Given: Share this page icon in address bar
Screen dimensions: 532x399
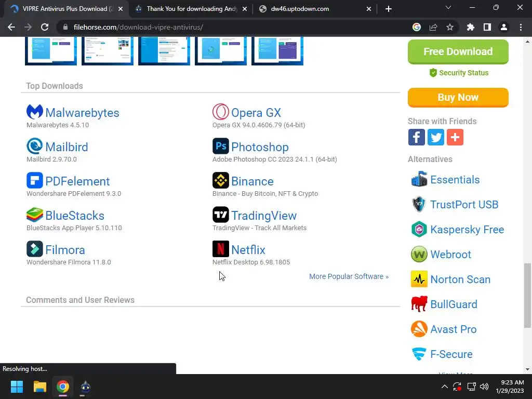Looking at the screenshot, I should tap(433, 27).
